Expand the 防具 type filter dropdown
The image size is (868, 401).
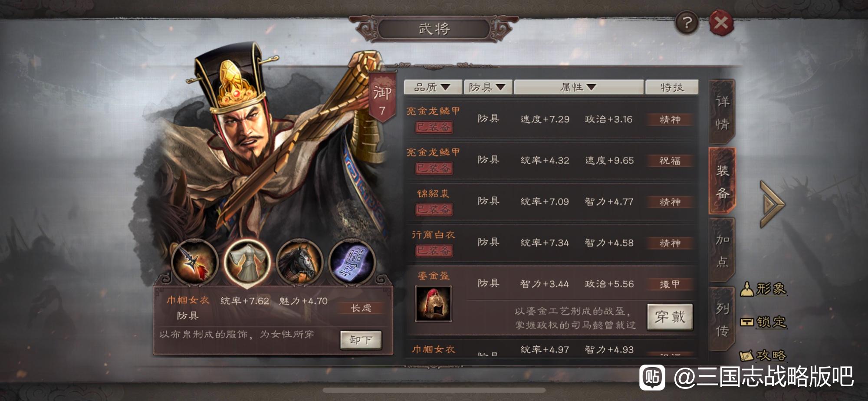(x=488, y=87)
